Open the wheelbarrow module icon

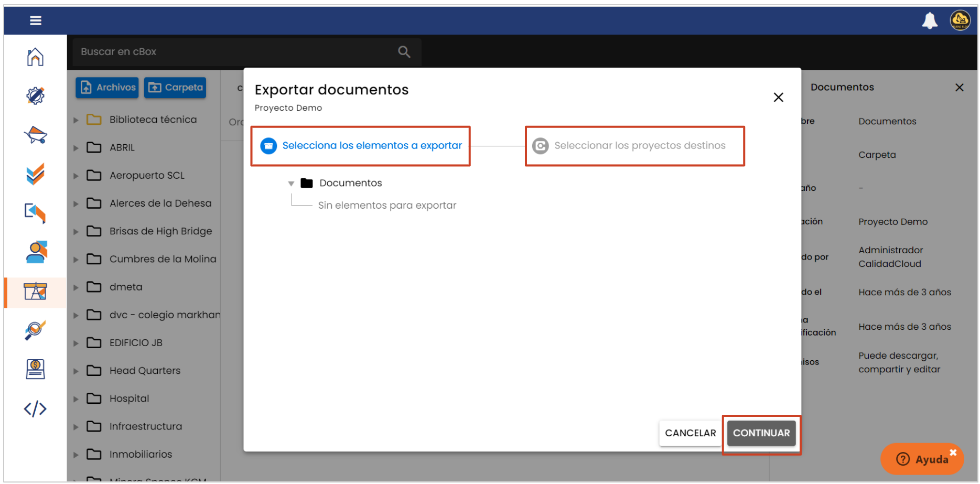[x=35, y=135]
